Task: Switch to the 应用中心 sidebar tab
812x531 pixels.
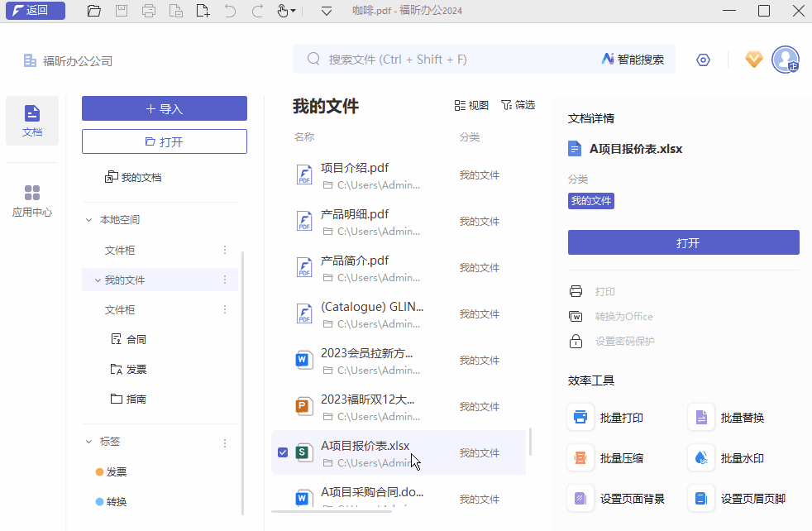Action: pos(31,199)
